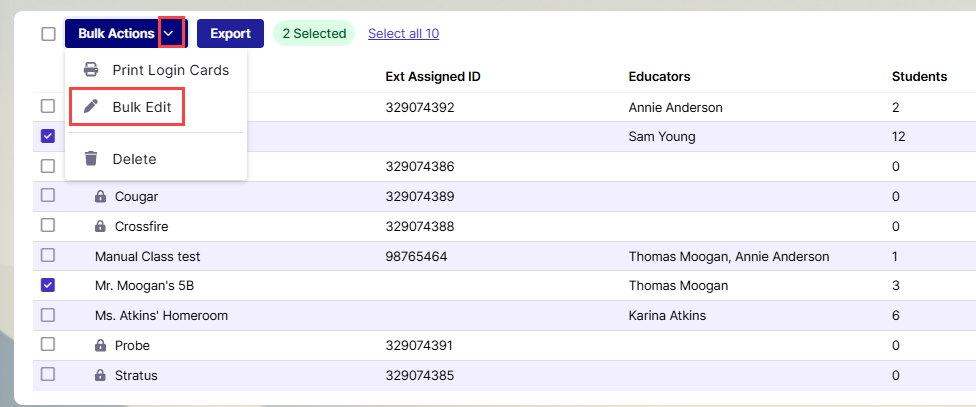Open the Probe class name
976x407 pixels.
(x=132, y=345)
